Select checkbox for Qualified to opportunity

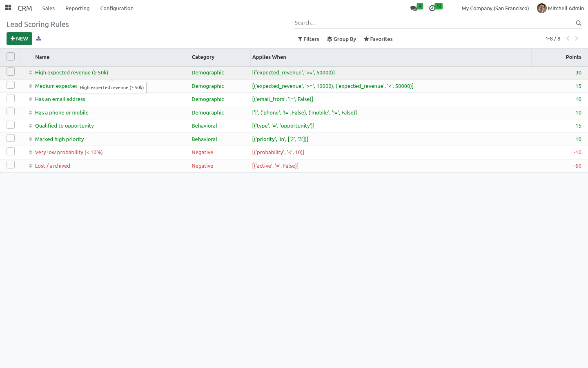tap(11, 125)
